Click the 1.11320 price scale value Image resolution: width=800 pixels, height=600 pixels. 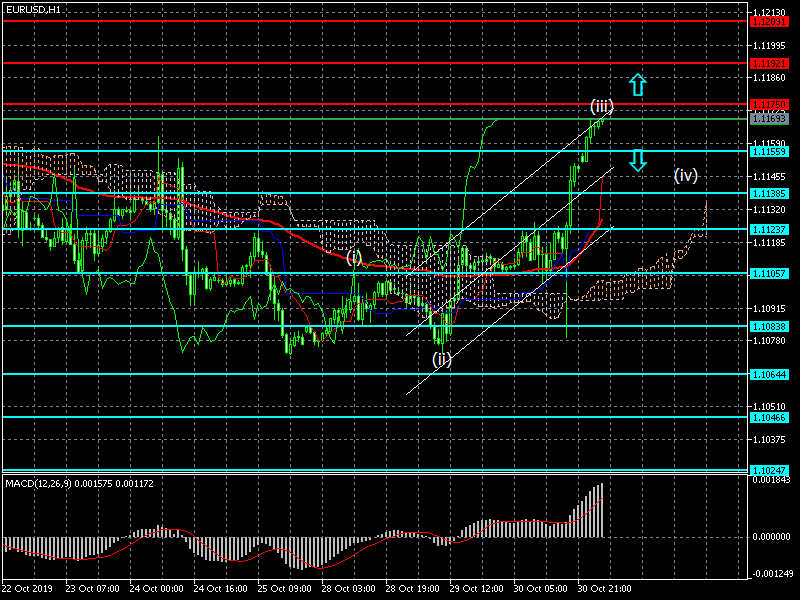click(769, 210)
